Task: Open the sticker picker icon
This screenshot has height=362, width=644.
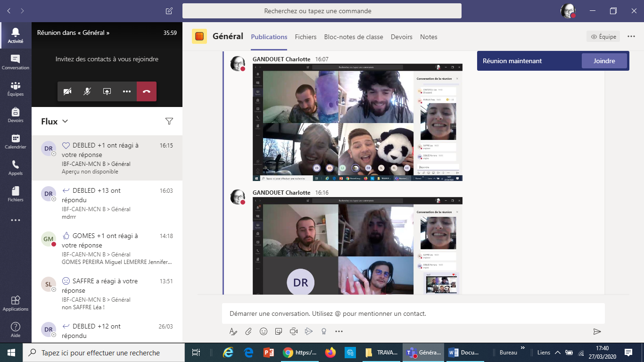Action: click(279, 331)
